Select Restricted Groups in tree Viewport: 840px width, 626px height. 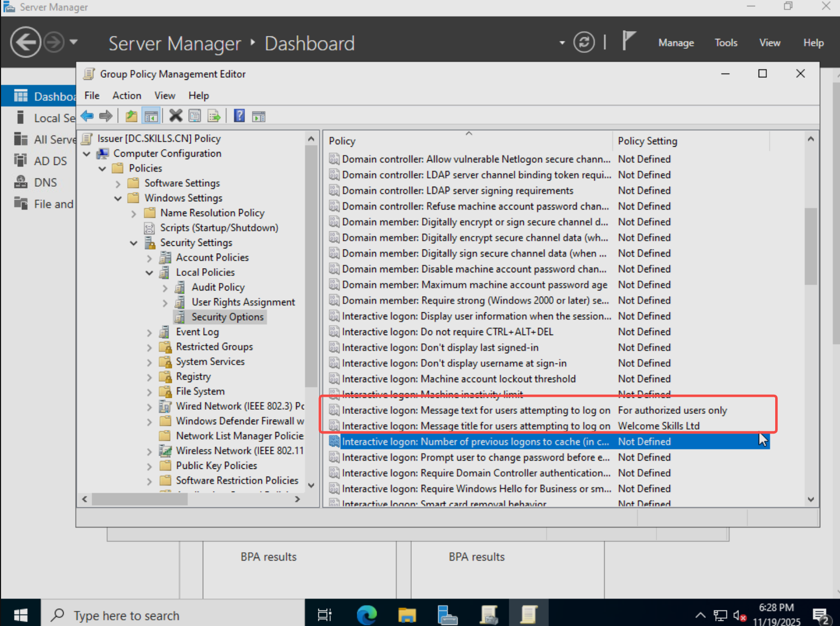tap(214, 346)
